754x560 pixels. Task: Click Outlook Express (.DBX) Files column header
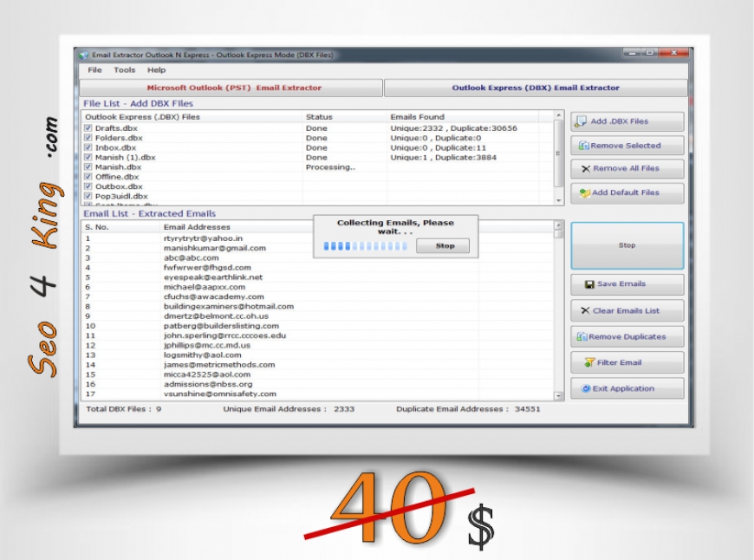click(x=192, y=117)
